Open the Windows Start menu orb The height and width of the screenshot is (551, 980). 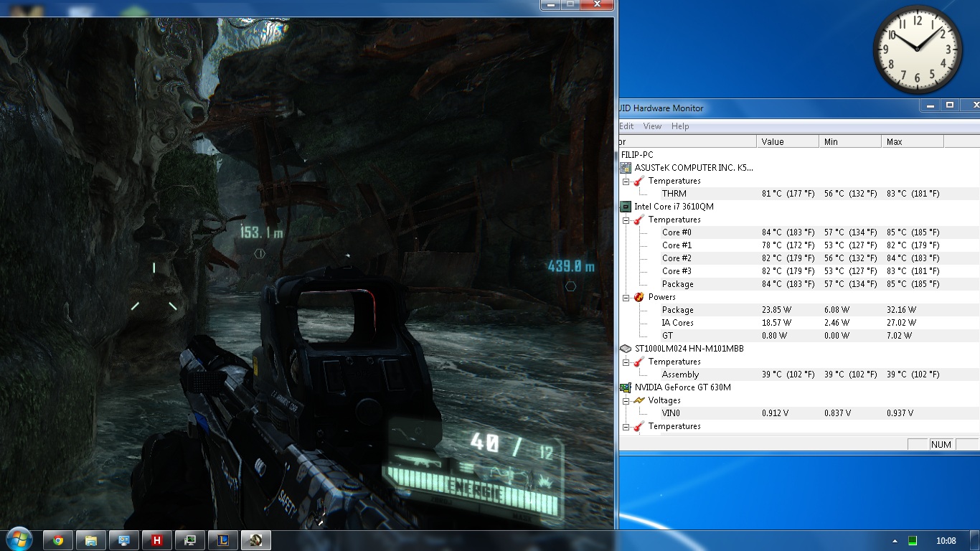tap(19, 540)
